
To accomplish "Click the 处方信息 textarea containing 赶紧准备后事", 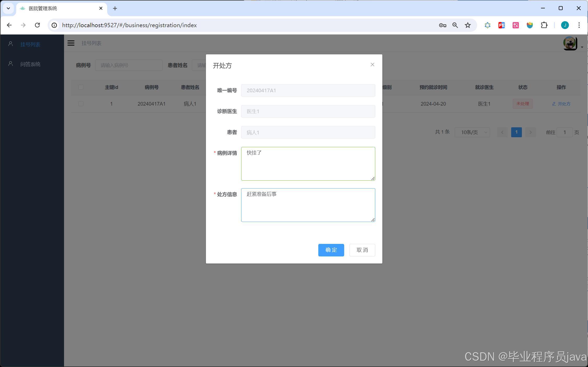I will [x=308, y=205].
